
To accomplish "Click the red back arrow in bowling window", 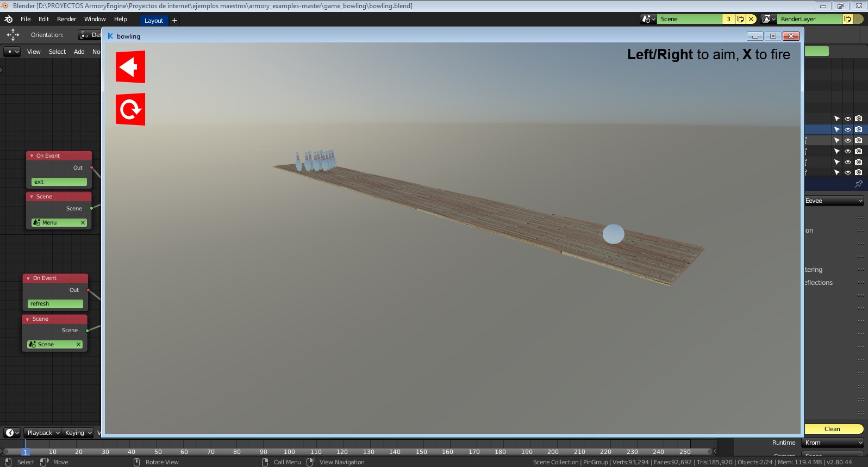I will (130, 67).
